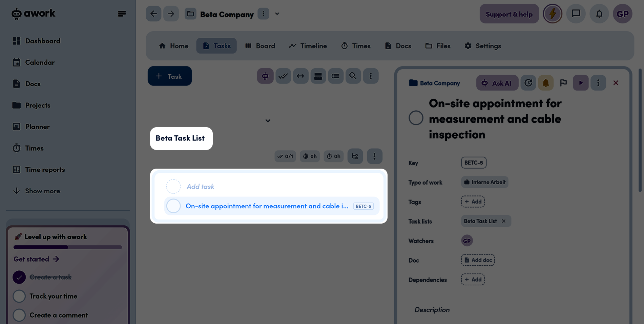Click the Level up progress bar
The width and height of the screenshot is (644, 324).
click(x=67, y=247)
